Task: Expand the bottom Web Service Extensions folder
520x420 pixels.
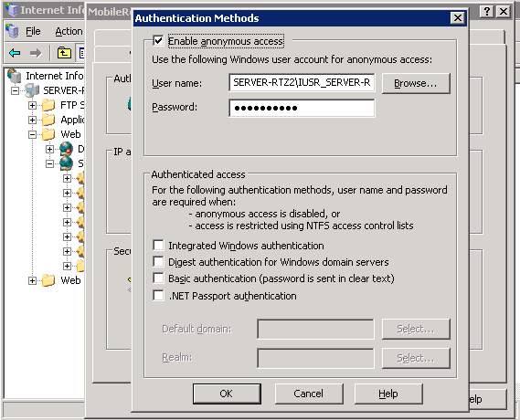Action: coord(32,280)
